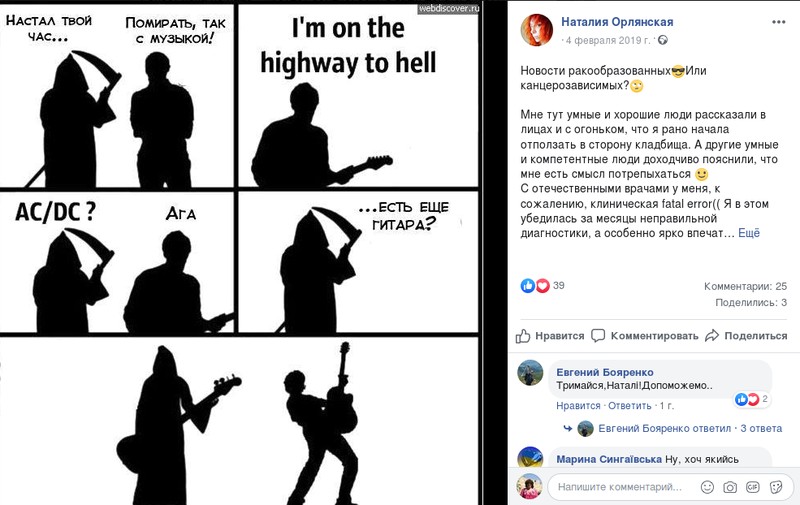Screen dimensions: 800x505
Task: Reply to Евгений Бояренко's comment via Ответить
Action: pos(629,405)
